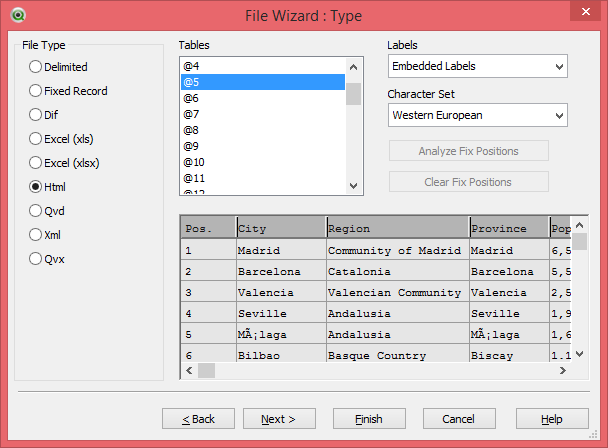Click the Tables list scrollbar thumb
This screenshot has width=608, height=448.
353,94
